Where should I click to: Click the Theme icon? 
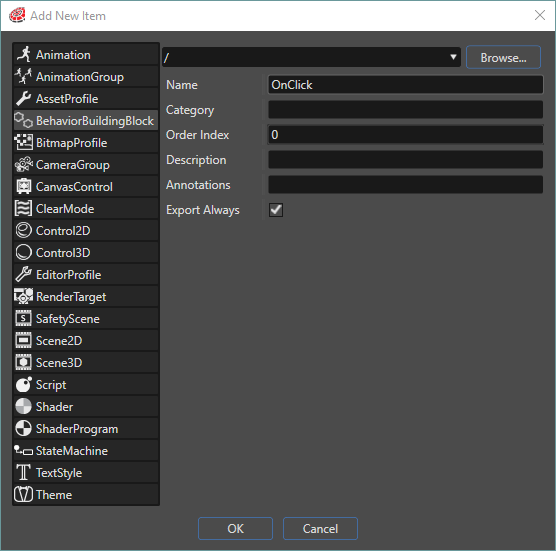23,495
